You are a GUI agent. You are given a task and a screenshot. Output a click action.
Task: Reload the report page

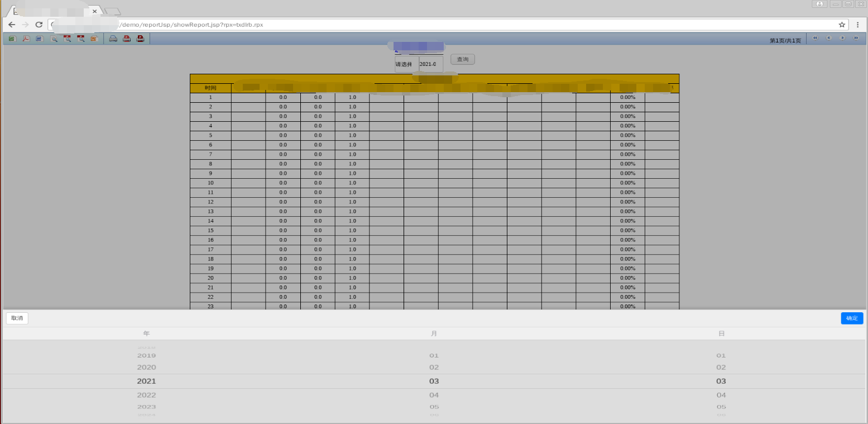tap(39, 25)
